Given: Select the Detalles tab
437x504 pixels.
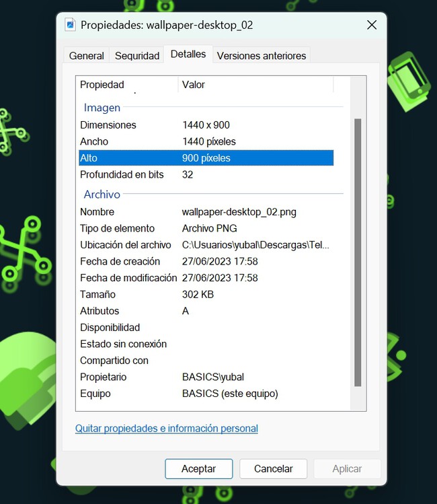Looking at the screenshot, I should [188, 55].
